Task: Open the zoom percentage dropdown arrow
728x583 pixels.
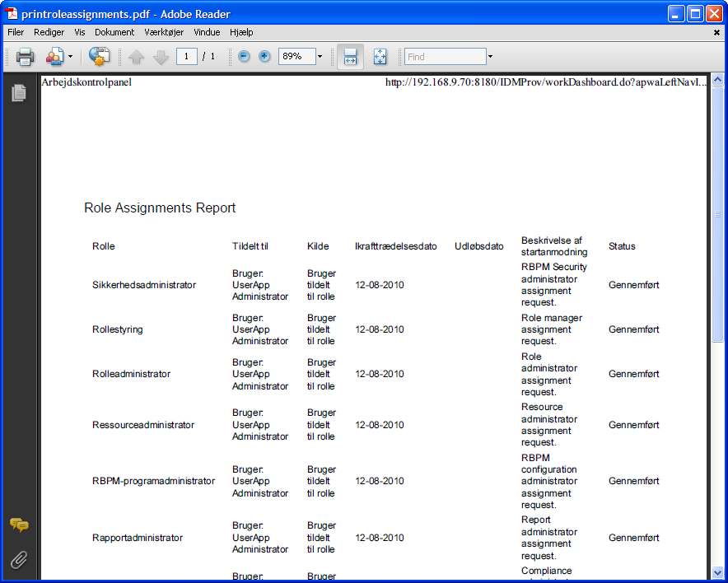Action: (320, 57)
